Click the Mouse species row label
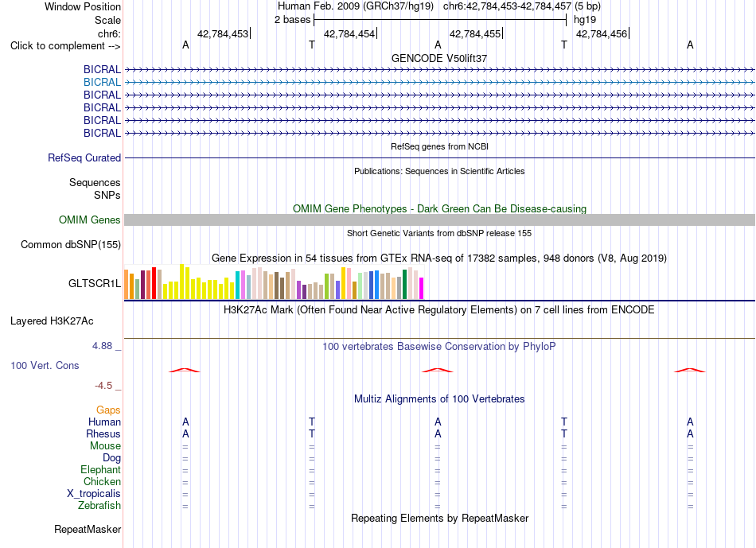Viewport: 756px width, 548px height. tap(105, 446)
